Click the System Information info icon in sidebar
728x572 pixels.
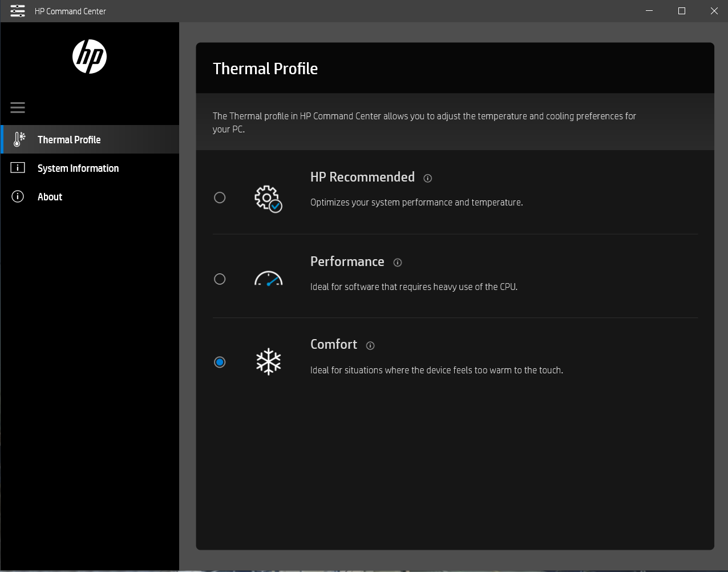coord(18,167)
